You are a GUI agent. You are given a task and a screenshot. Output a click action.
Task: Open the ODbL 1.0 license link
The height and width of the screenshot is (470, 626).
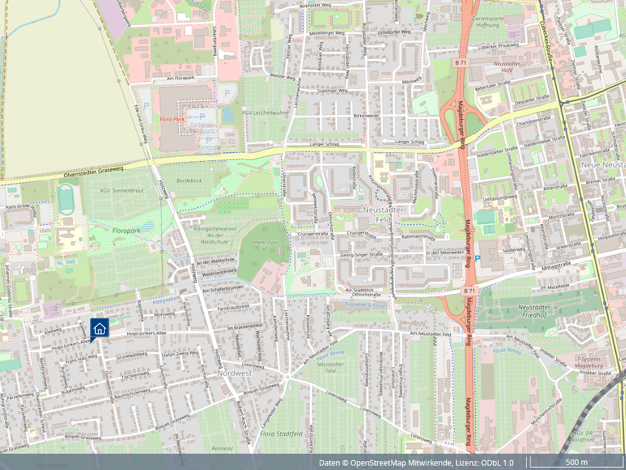(495, 463)
